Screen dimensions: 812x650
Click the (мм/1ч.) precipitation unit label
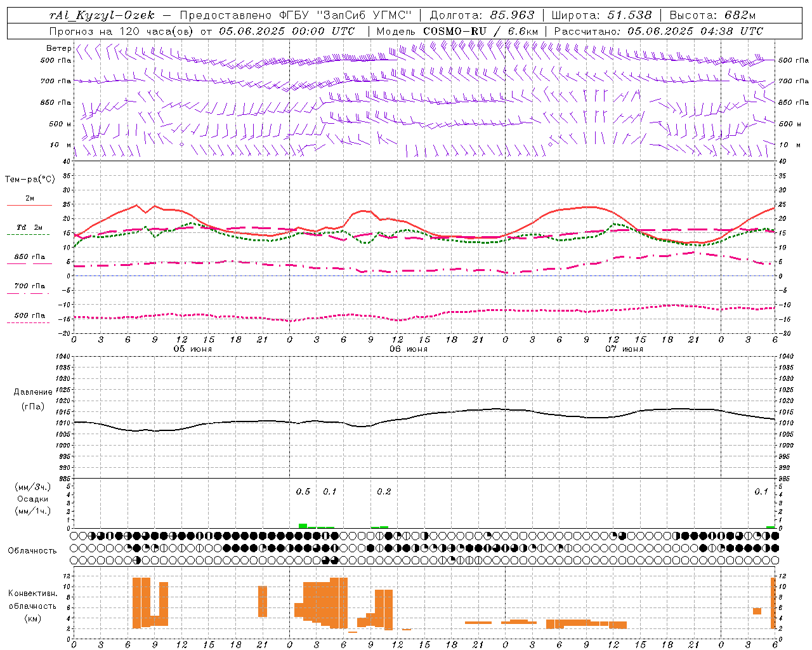(x=33, y=511)
